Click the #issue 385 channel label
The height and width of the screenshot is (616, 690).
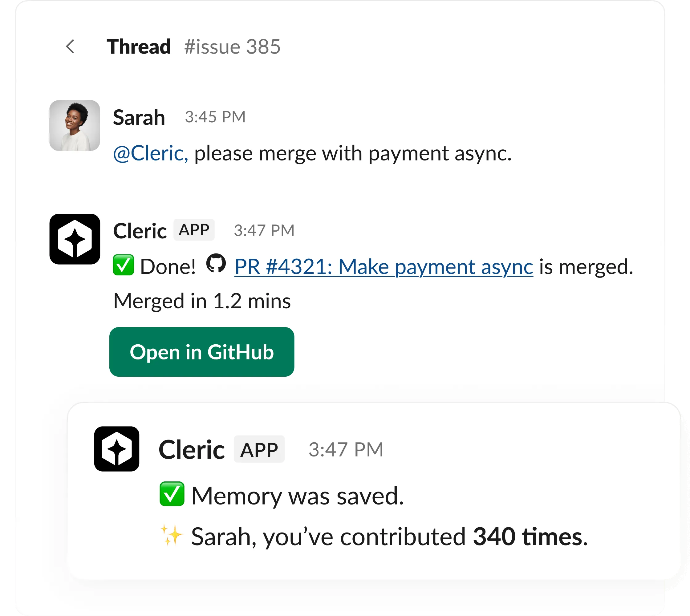(232, 47)
